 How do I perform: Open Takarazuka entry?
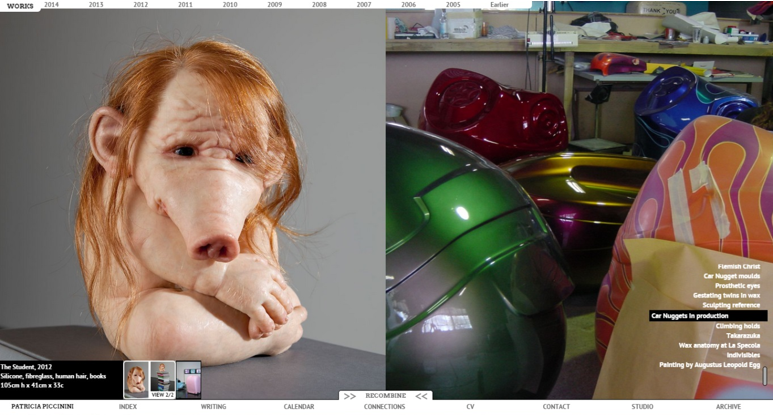pyautogui.click(x=743, y=336)
